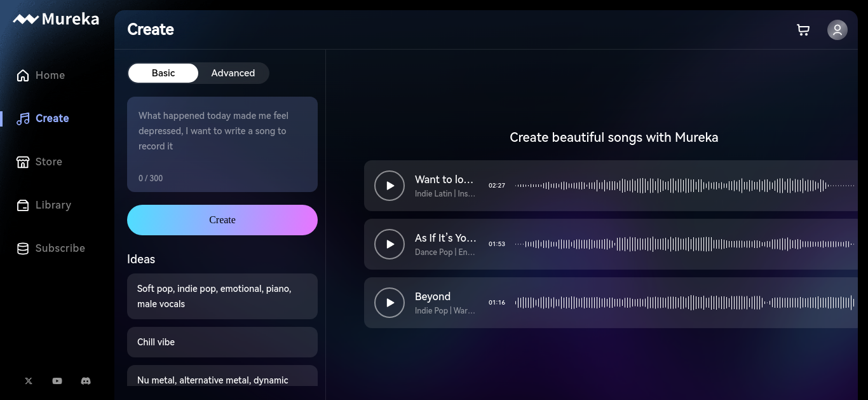The width and height of the screenshot is (868, 400).
Task: Click the gradient Create button
Action: pyautogui.click(x=222, y=220)
